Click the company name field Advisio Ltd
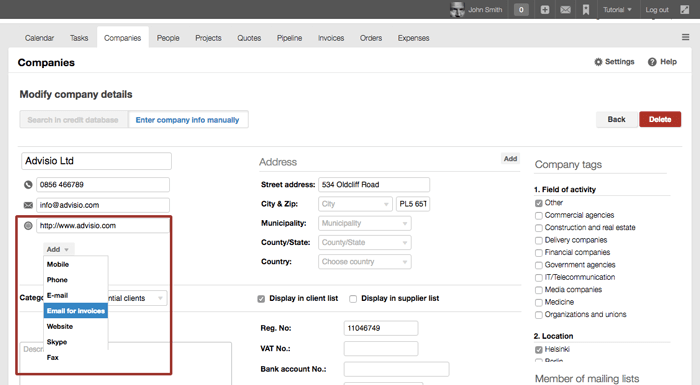The width and height of the screenshot is (700, 385). click(96, 161)
